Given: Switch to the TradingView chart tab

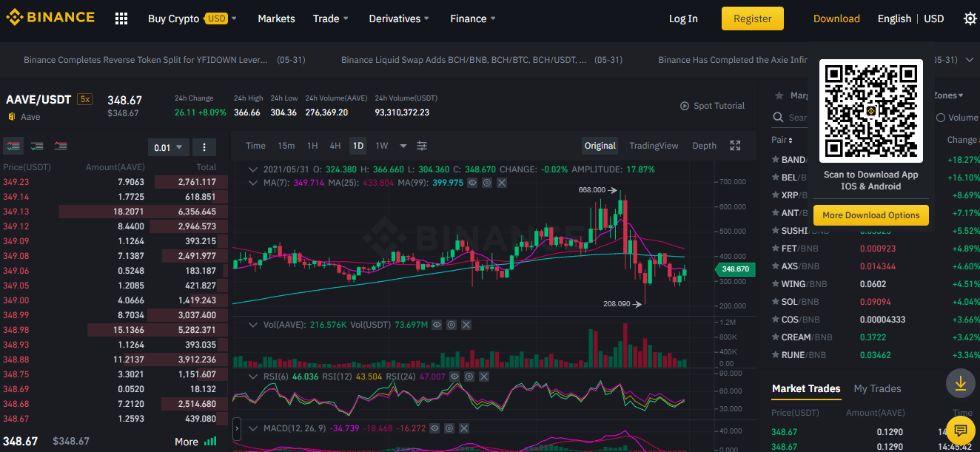Looking at the screenshot, I should point(654,146).
